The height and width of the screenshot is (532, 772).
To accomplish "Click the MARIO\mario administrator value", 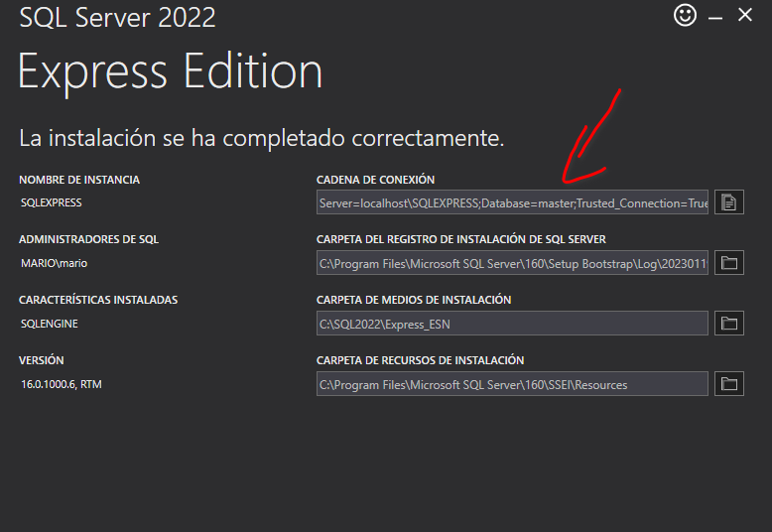I will pyautogui.click(x=55, y=263).
